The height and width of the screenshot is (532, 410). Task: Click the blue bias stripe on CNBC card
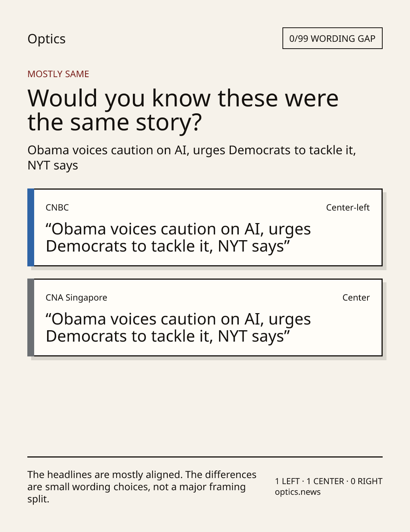point(31,227)
